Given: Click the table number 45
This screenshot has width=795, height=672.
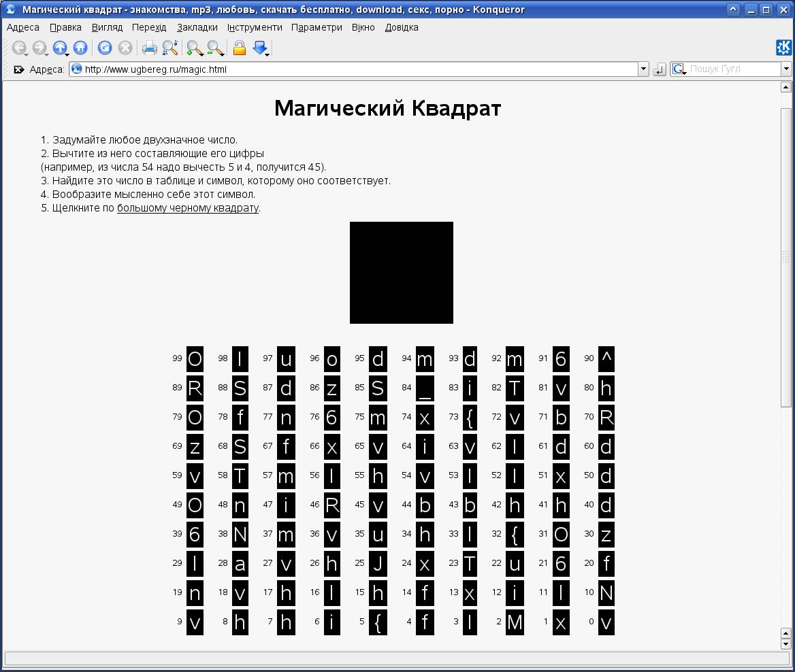Looking at the screenshot, I should (x=359, y=504).
